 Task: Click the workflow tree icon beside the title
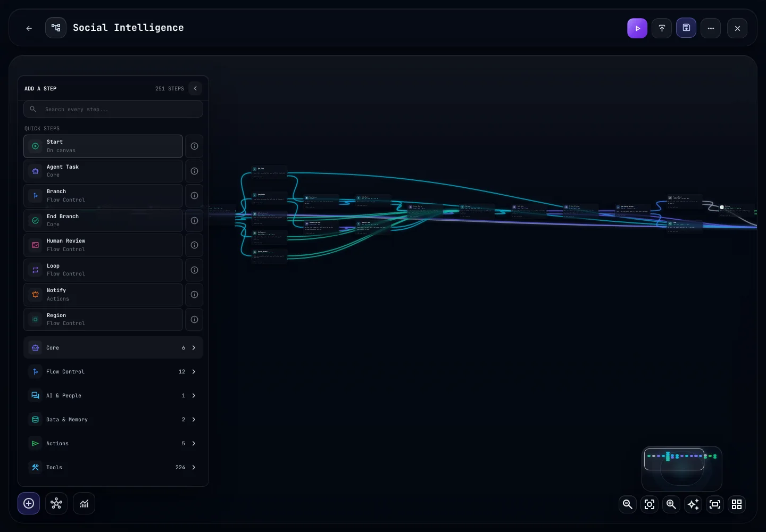coord(56,28)
